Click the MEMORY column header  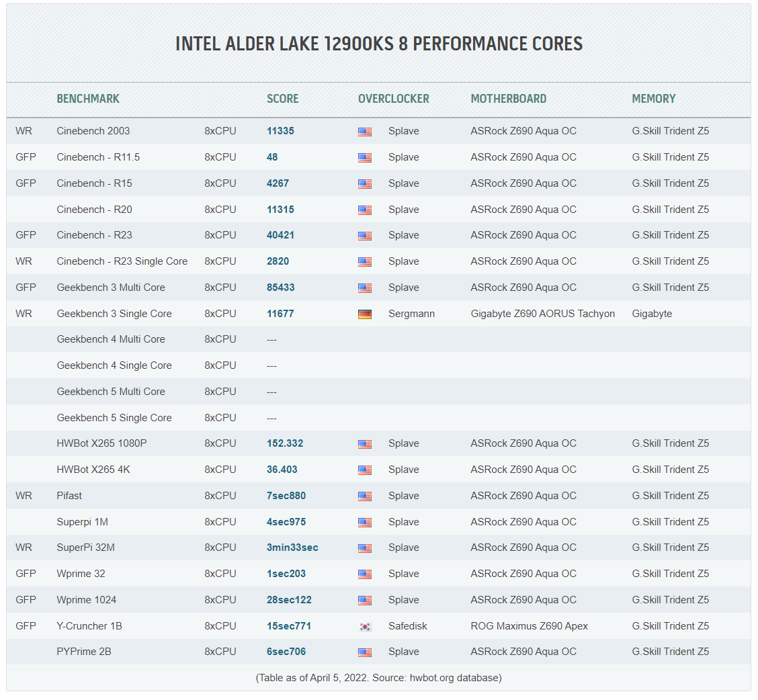click(x=654, y=99)
